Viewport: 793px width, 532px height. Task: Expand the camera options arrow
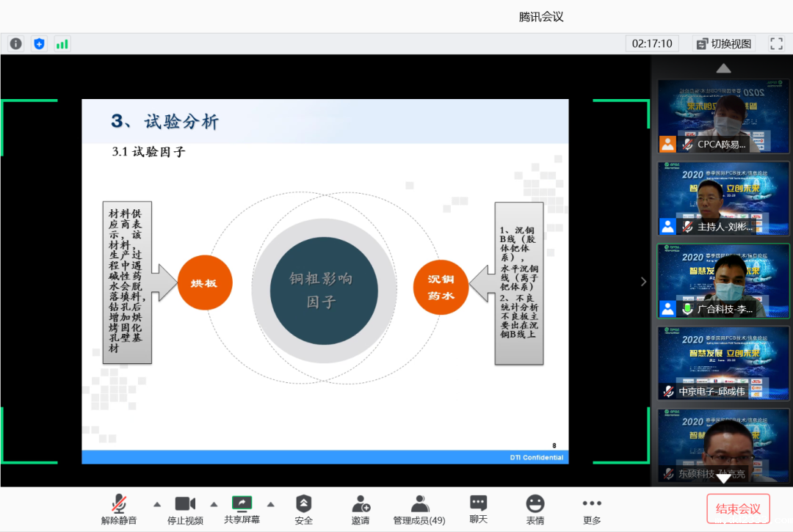point(214,505)
